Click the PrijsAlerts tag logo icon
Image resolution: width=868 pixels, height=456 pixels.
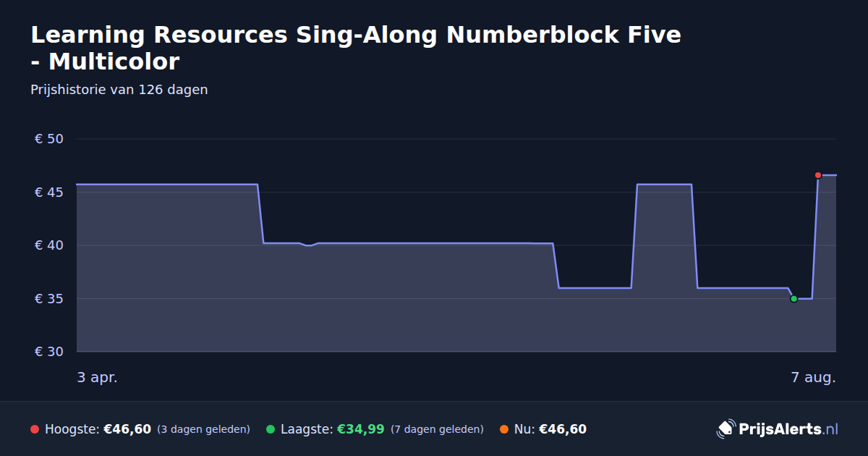click(726, 428)
